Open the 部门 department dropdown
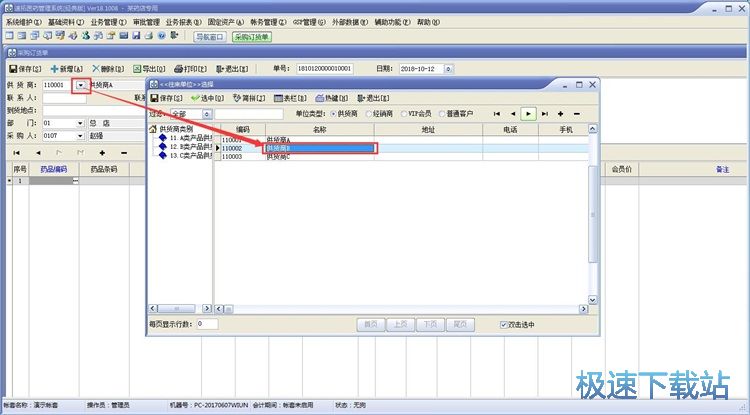Screen dimensions: 750x415 [x=80, y=123]
